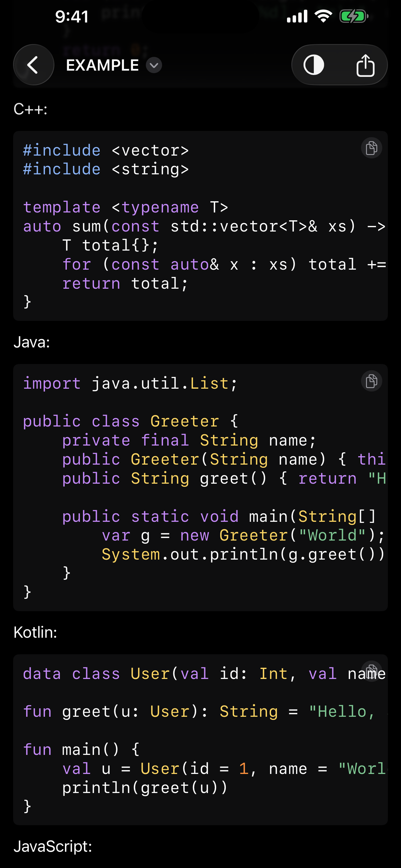Tap the 'println(greet(u))' line
Screen dimensions: 401x868
pos(145,788)
